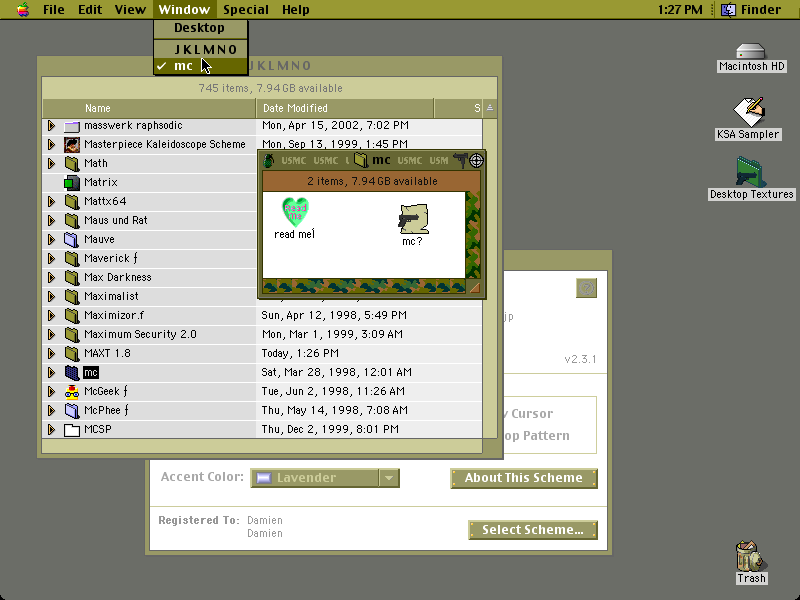Expand the MAXT 1.8 disclosure triangle
Screen dimensions: 800x600
tap(51, 353)
